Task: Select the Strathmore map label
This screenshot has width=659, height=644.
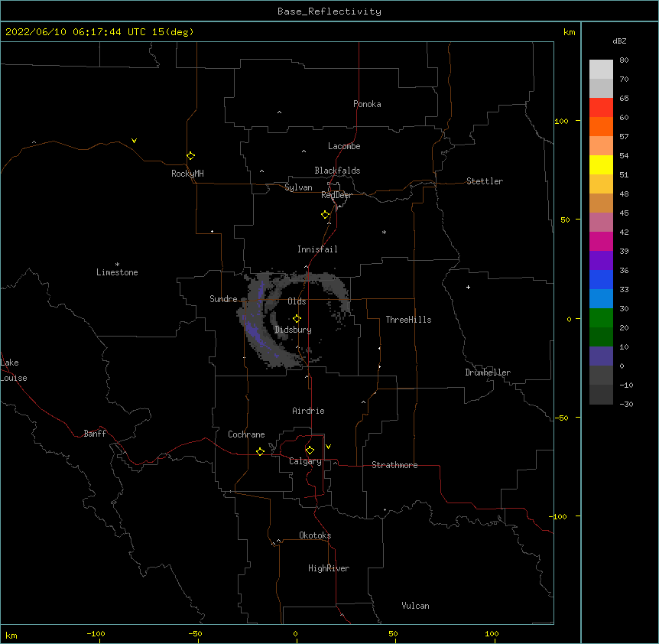Action: (394, 465)
